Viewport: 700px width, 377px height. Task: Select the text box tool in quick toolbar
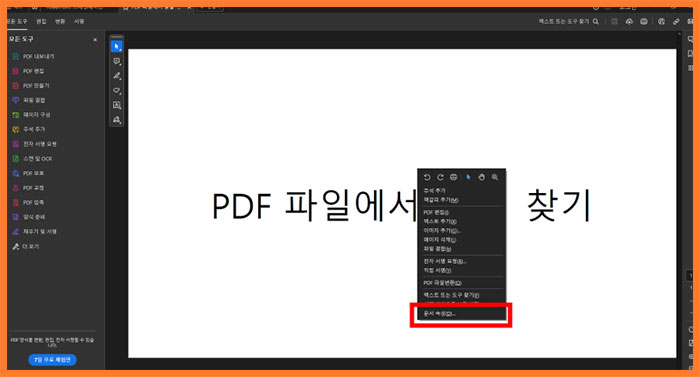click(x=117, y=105)
